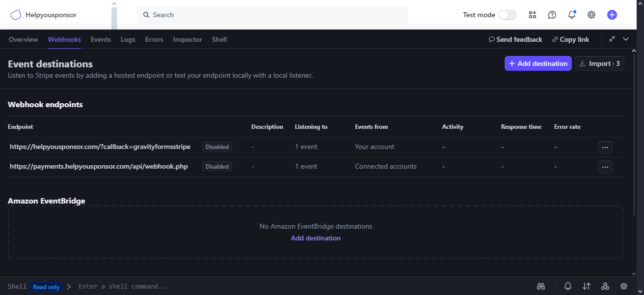Click the purple plus create button

tap(612, 15)
